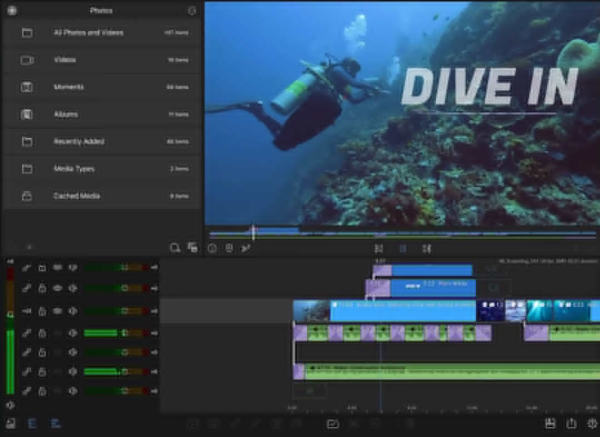
Task: Lock the main video track
Action: pyautogui.click(x=42, y=311)
